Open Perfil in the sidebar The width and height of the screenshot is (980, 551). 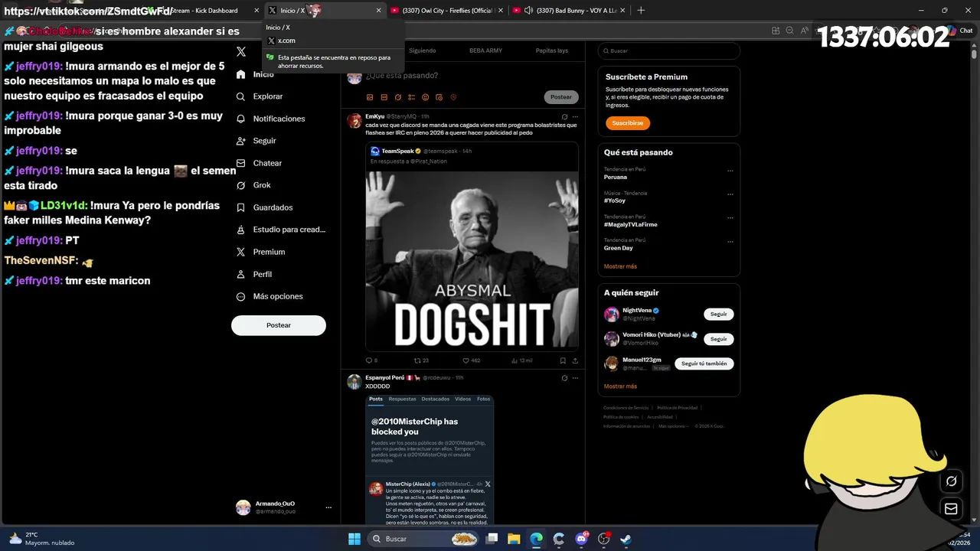pyautogui.click(x=253, y=274)
